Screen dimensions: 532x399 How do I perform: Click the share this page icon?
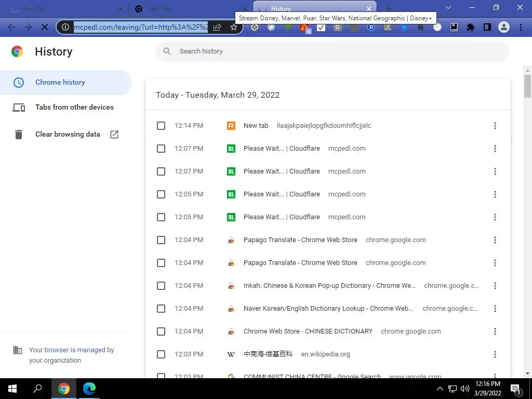click(217, 27)
